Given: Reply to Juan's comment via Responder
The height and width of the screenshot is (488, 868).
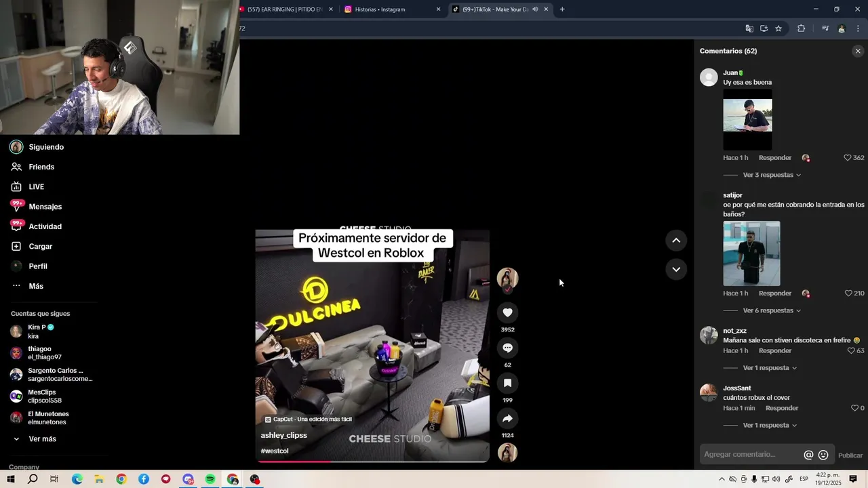Looking at the screenshot, I should coord(775,158).
